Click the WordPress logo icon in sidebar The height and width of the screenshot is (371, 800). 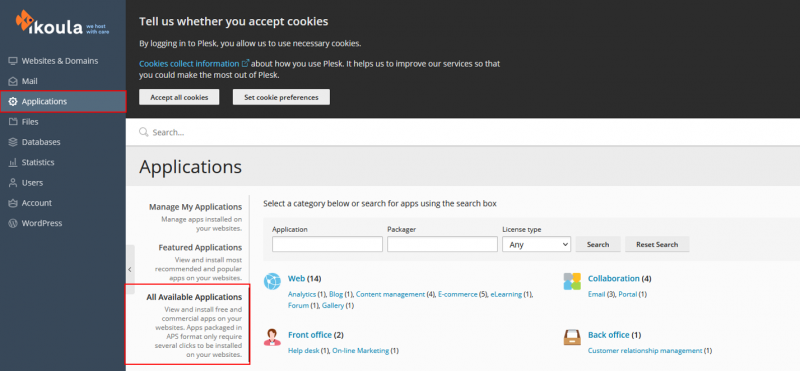(13, 223)
